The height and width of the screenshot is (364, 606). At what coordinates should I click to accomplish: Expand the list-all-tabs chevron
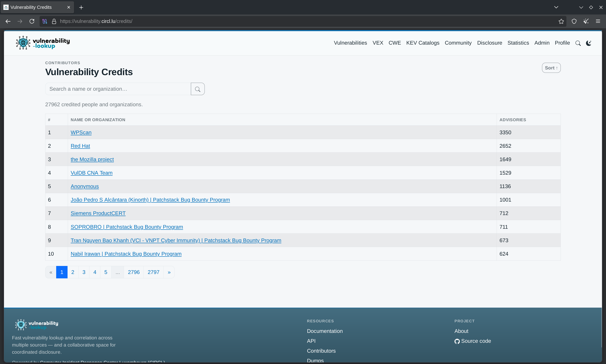pyautogui.click(x=556, y=7)
